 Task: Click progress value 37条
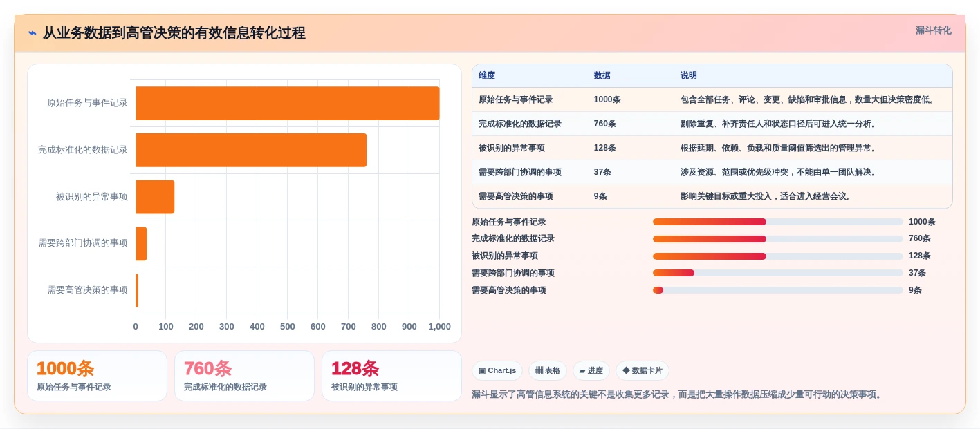click(917, 273)
